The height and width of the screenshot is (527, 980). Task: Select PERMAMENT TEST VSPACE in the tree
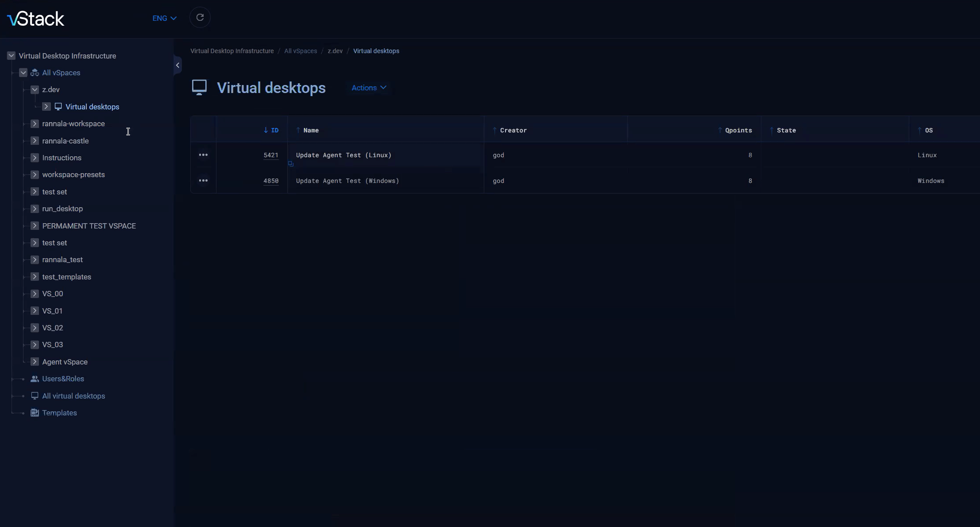coord(89,226)
